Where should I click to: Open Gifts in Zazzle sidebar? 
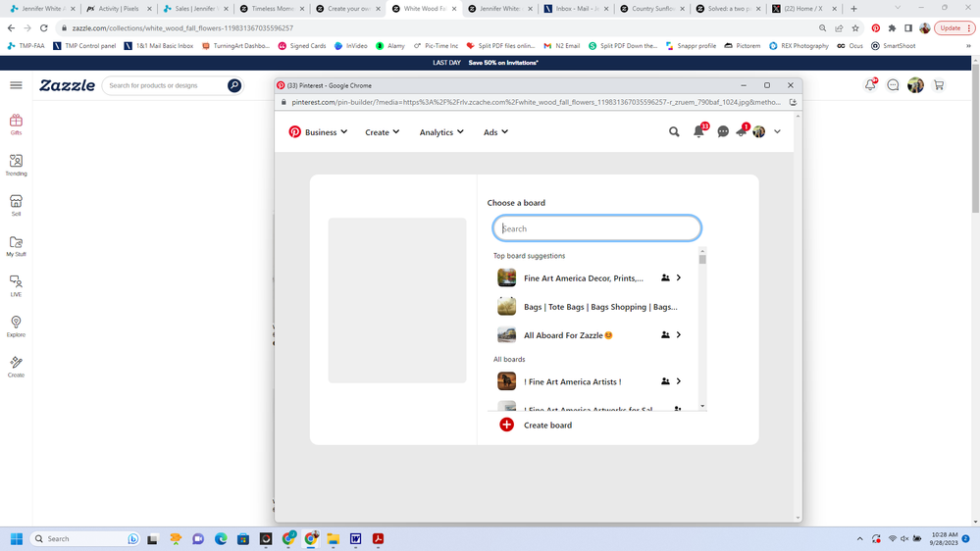[x=16, y=124]
